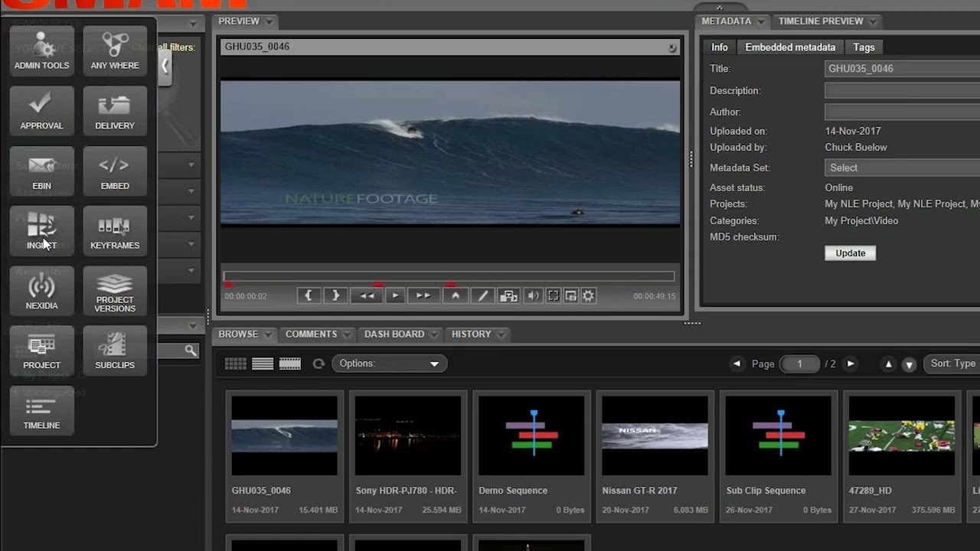Switch to large thumbnail grid view
The width and height of the screenshot is (980, 551).
point(236,364)
